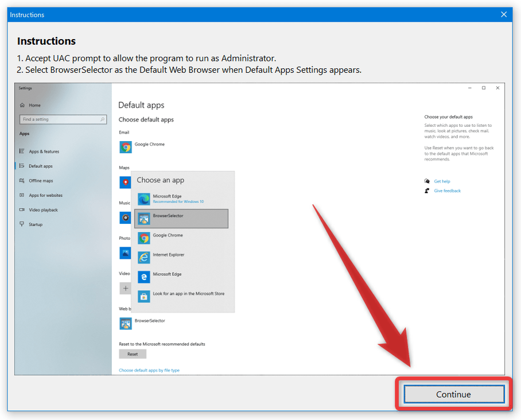The height and width of the screenshot is (420, 521).
Task: Click the BrowserSelector icon under Web browser
Action: coord(126,324)
